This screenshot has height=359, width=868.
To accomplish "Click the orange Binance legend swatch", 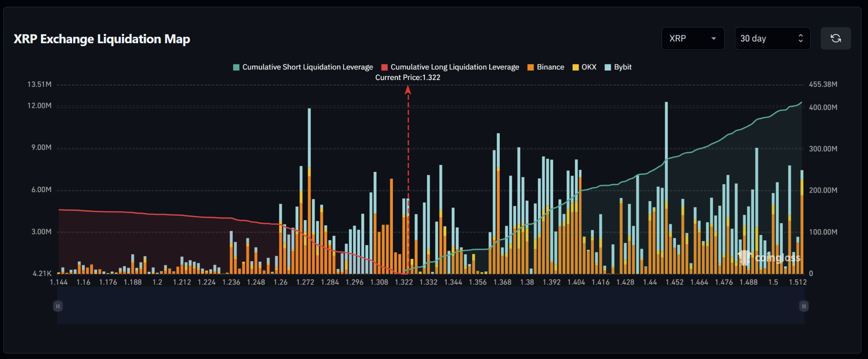I will (530, 67).
